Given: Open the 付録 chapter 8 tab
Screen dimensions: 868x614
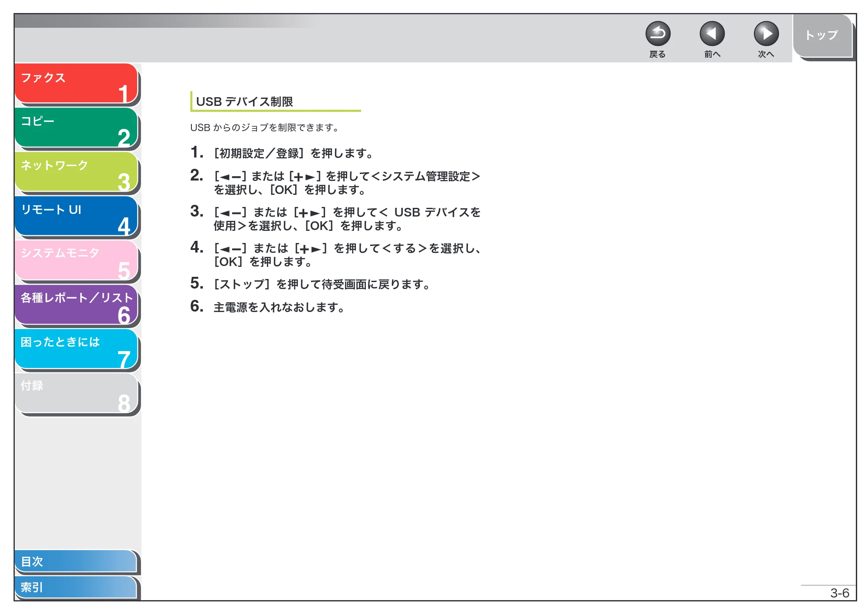Looking at the screenshot, I should 76,393.
